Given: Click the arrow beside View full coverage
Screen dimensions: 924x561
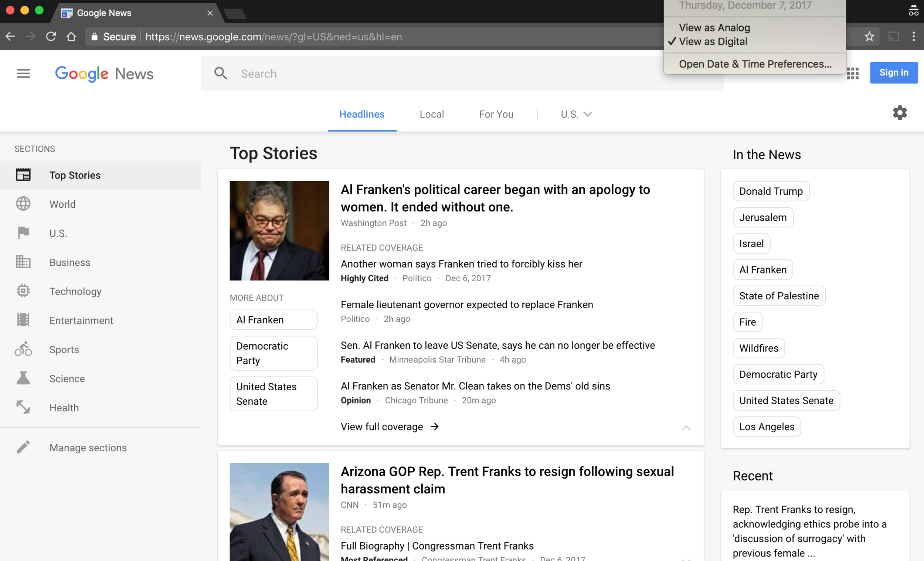Looking at the screenshot, I should (435, 426).
